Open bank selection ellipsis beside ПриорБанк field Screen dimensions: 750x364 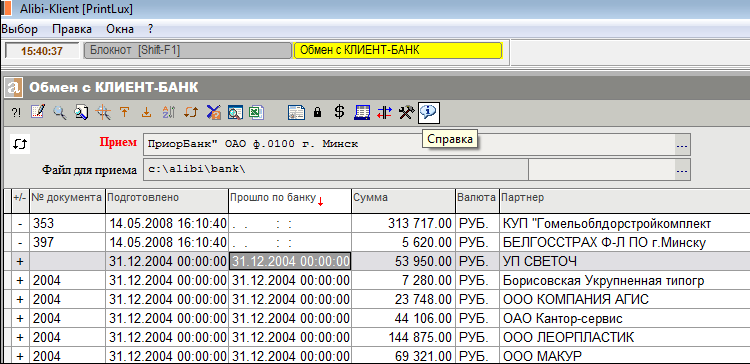683,144
